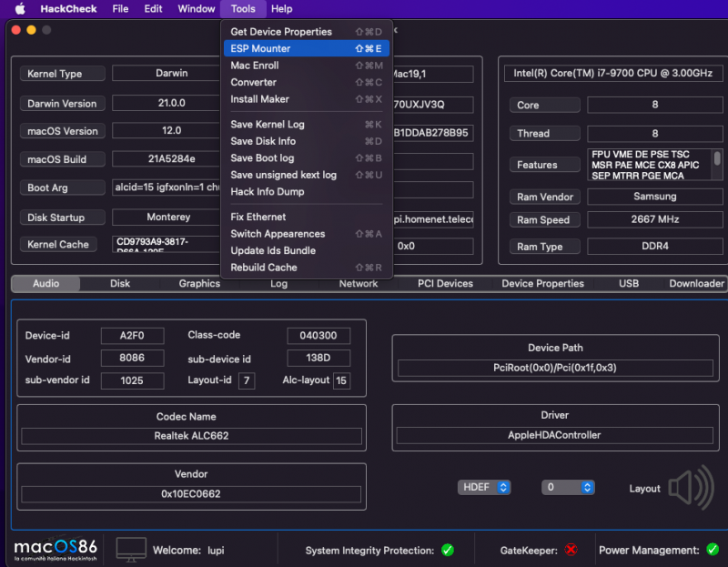Choose Mac Enroll menu item
Viewport: 728px width, 567px height.
click(x=307, y=66)
